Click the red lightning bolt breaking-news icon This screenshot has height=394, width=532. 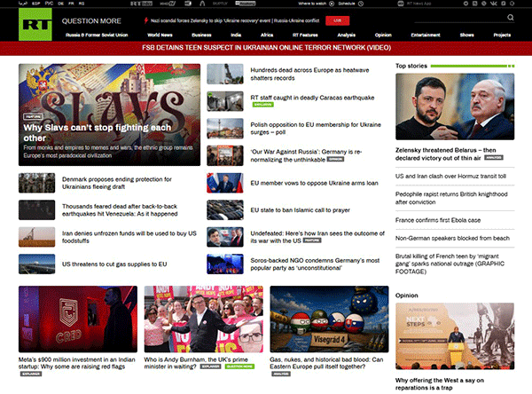pos(146,20)
